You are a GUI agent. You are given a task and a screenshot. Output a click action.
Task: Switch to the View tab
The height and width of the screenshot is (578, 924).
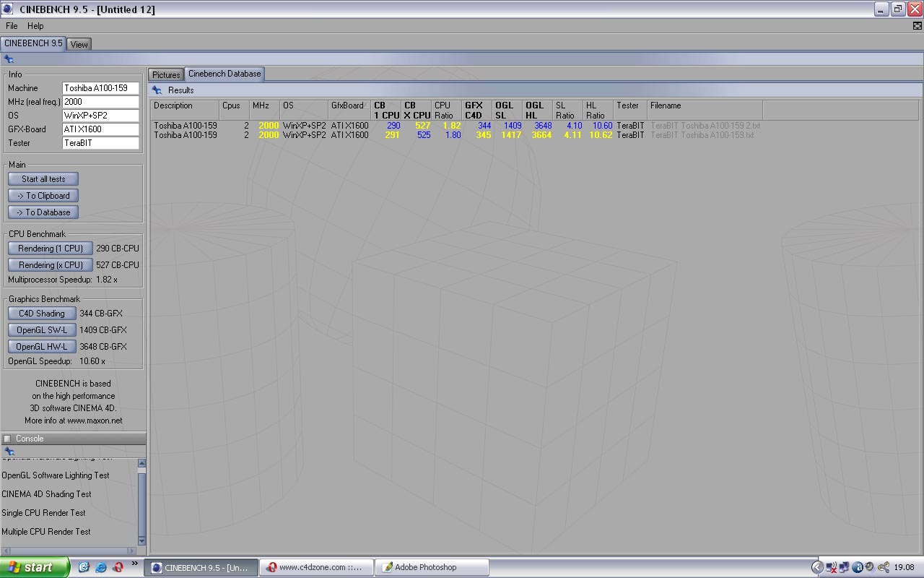coord(79,44)
